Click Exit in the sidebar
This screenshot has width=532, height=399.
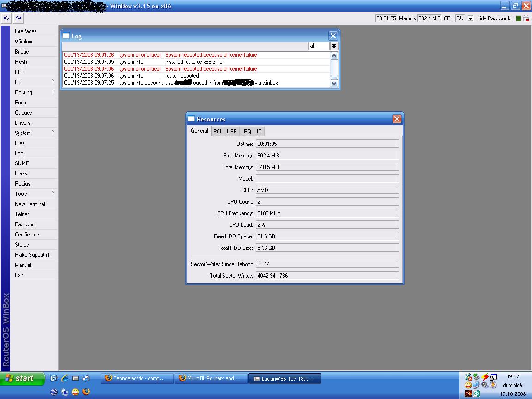[34, 275]
